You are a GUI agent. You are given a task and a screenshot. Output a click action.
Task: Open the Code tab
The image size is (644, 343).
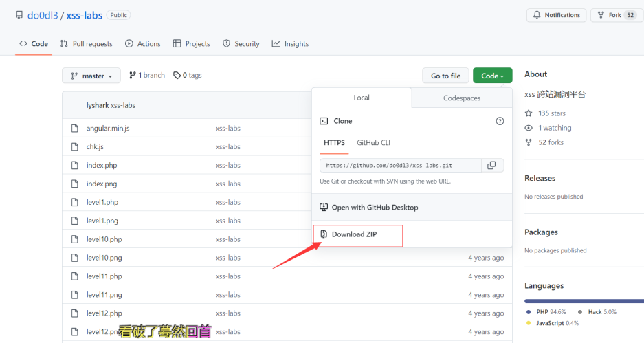click(x=34, y=43)
